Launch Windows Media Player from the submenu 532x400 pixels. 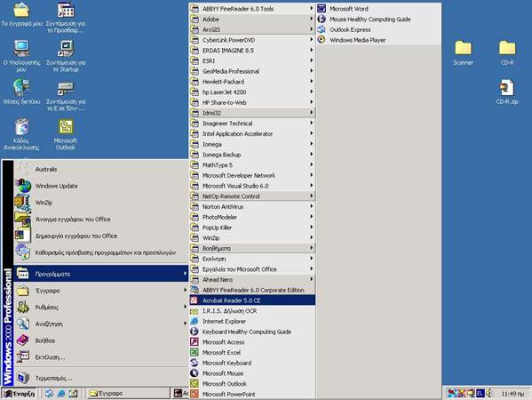pyautogui.click(x=378, y=40)
